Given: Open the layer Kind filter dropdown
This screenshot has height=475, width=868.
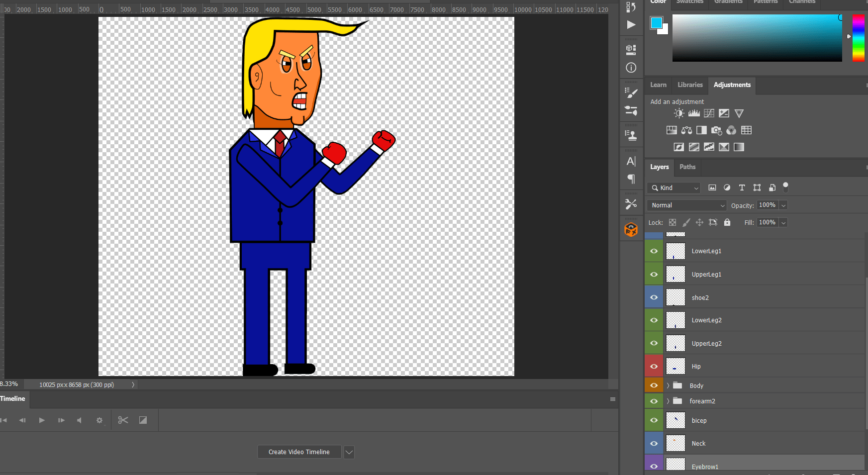Looking at the screenshot, I should pos(674,188).
